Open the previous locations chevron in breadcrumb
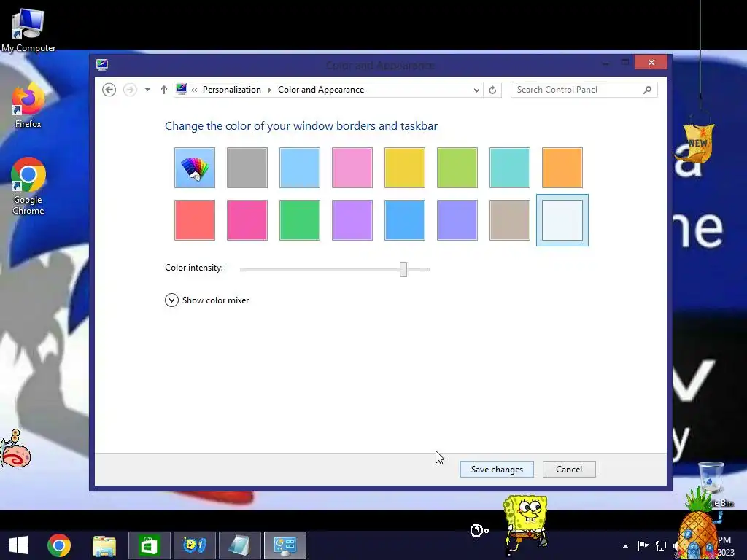747x560 pixels. click(194, 90)
